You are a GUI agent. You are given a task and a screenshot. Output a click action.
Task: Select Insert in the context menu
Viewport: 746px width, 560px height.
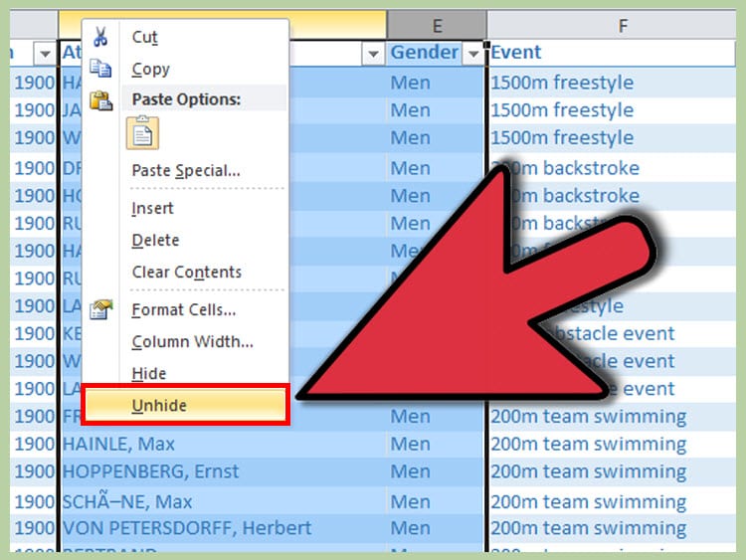pos(152,209)
